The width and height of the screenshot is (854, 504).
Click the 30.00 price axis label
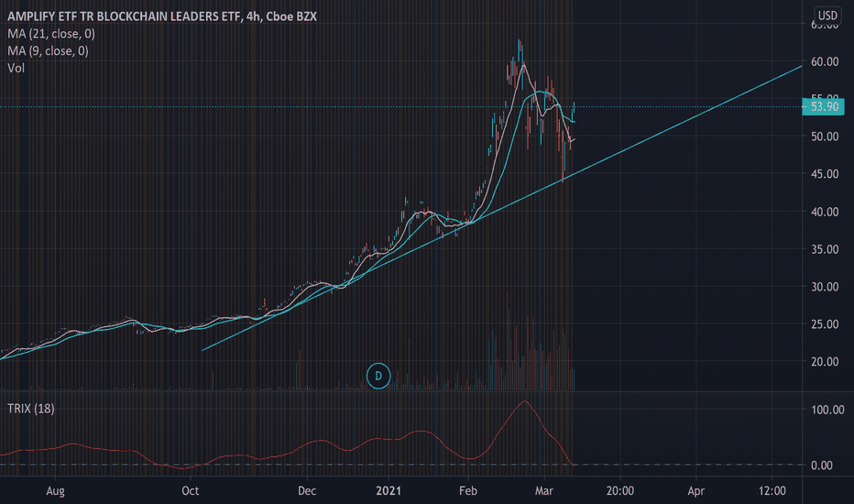point(825,287)
